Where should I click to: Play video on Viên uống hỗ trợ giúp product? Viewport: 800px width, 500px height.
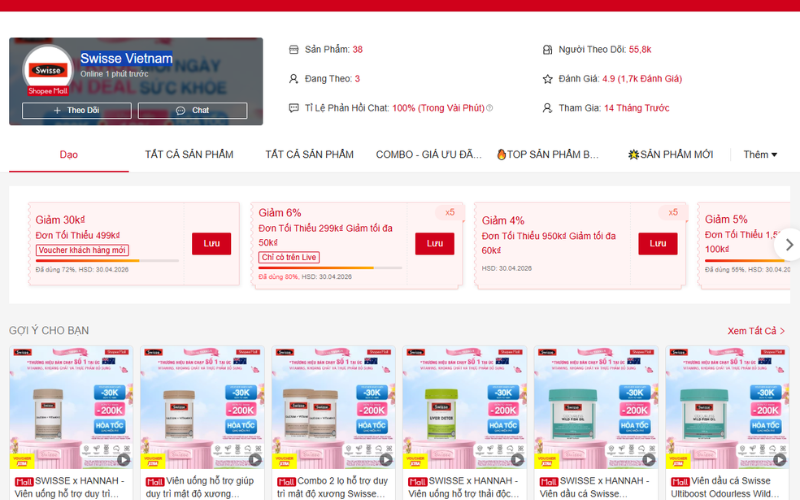255,459
